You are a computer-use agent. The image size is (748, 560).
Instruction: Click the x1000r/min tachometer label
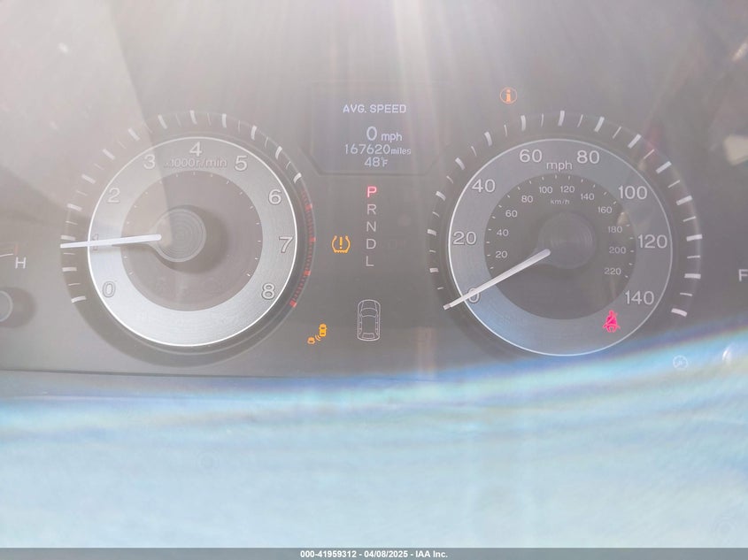pyautogui.click(x=196, y=163)
